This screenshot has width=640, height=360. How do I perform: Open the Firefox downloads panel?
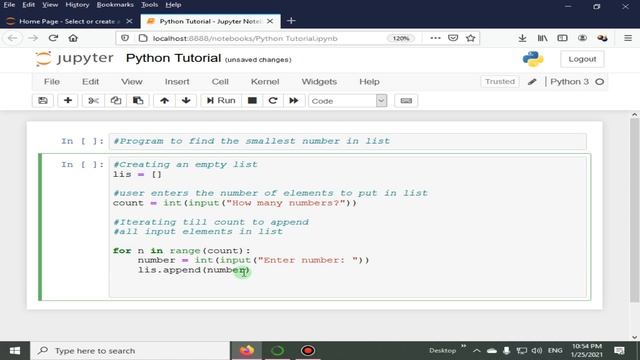(x=522, y=38)
